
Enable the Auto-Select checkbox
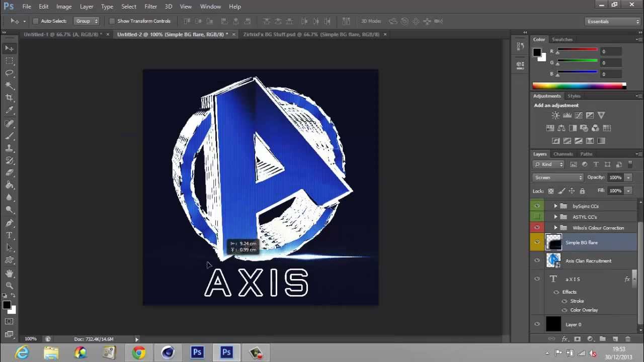pyautogui.click(x=36, y=21)
